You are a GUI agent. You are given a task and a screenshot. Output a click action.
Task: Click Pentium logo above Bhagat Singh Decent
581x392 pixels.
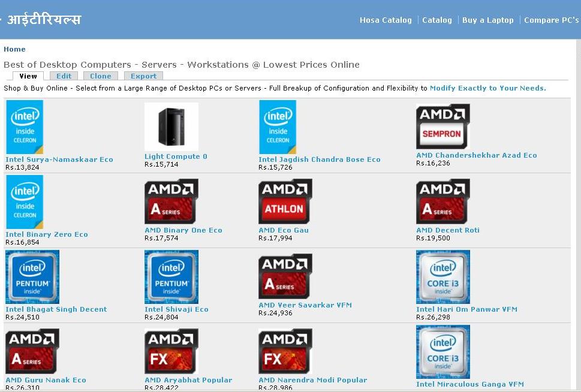click(x=32, y=277)
